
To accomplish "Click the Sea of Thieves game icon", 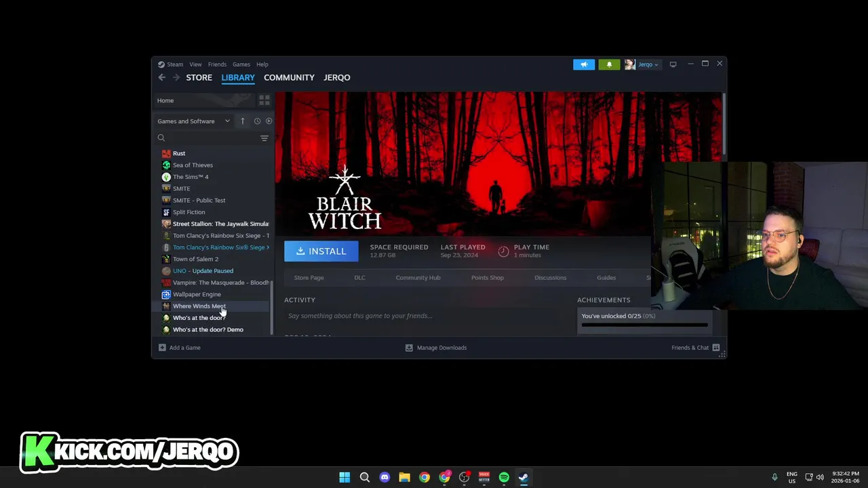I will click(x=166, y=165).
